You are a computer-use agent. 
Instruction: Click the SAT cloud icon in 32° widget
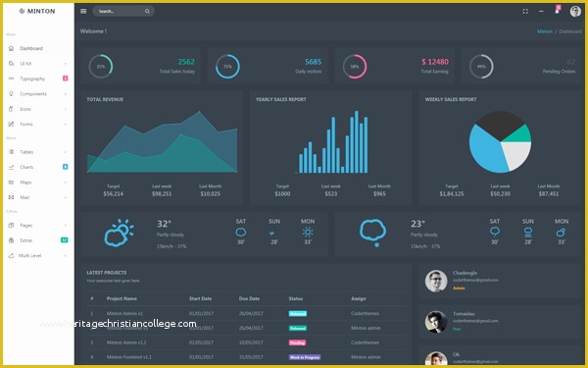[x=241, y=233]
